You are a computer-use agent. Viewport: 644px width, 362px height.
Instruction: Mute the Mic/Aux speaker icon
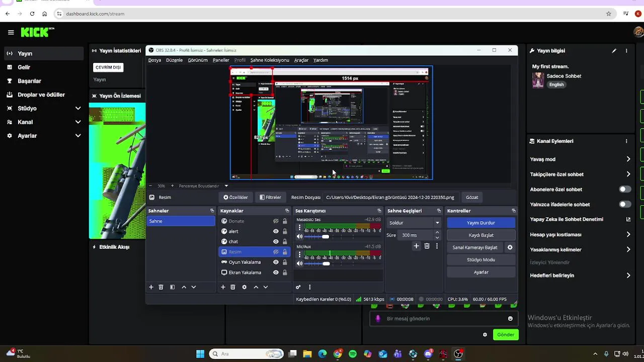pyautogui.click(x=300, y=263)
